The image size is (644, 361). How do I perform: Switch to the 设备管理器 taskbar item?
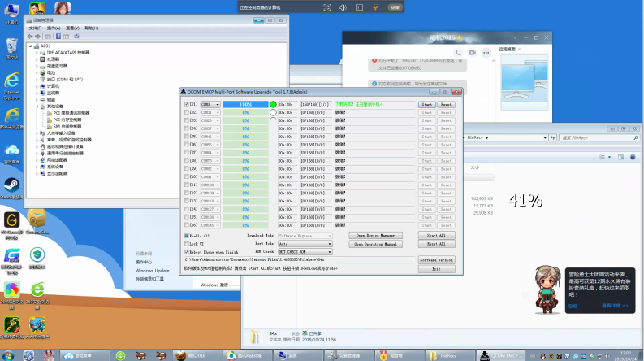(x=349, y=355)
